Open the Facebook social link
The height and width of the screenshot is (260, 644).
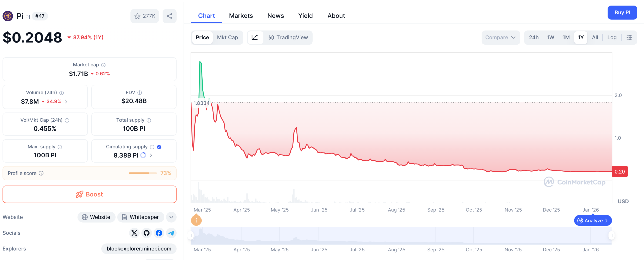159,233
